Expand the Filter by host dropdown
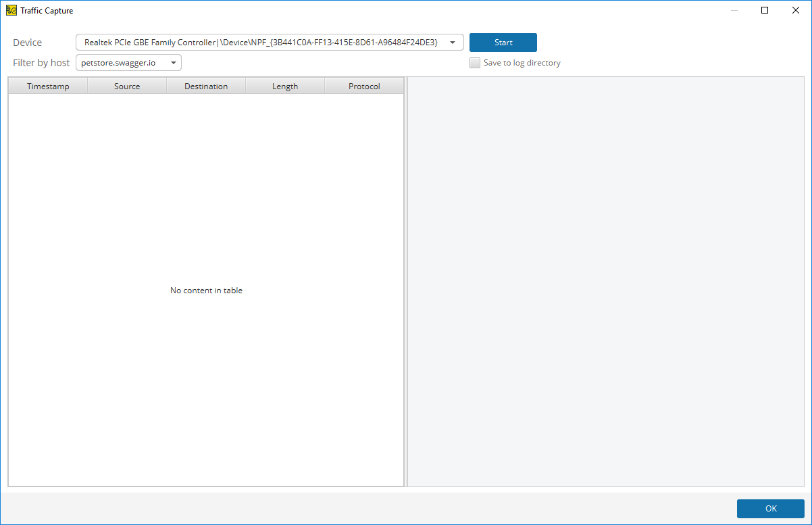812x525 pixels. [174, 62]
